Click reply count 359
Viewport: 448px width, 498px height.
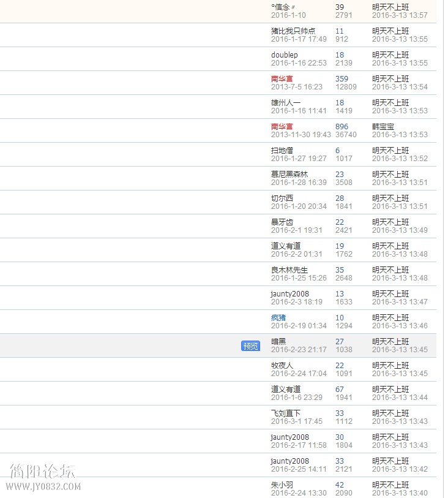point(342,78)
